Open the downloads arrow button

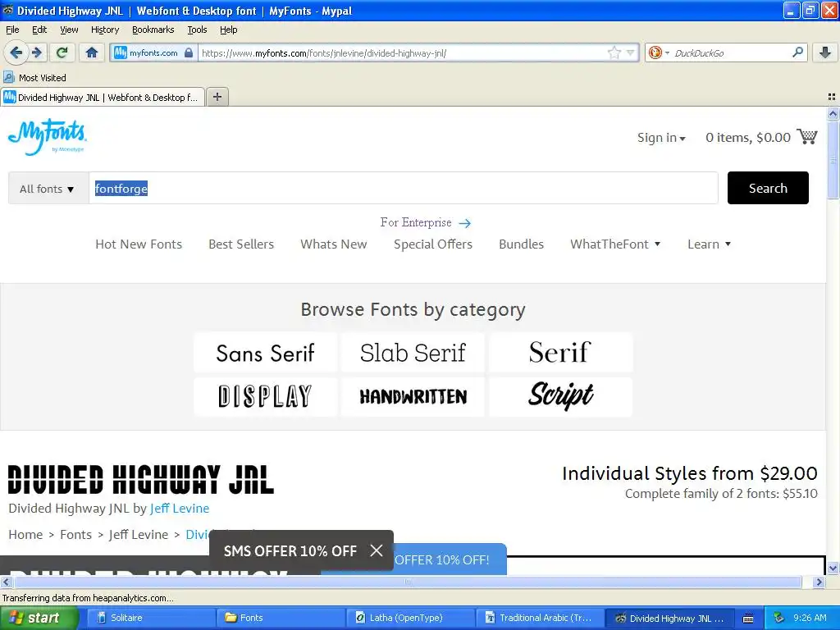825,52
